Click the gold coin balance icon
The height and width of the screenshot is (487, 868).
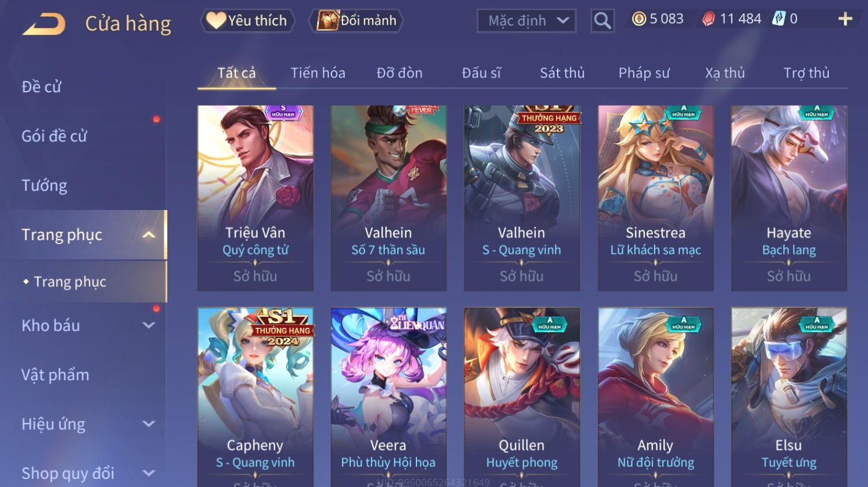(x=639, y=19)
